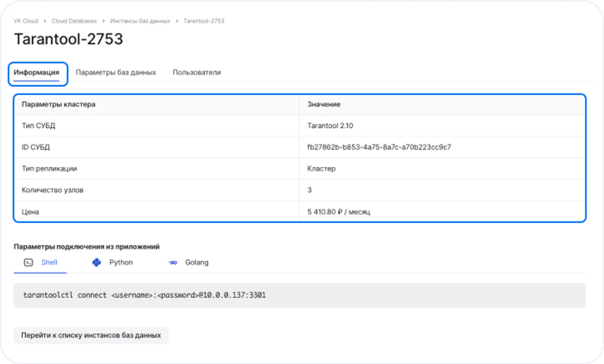Switch to the Shell connection tab label
Viewport: 604px width, 364px height.
coord(49,263)
